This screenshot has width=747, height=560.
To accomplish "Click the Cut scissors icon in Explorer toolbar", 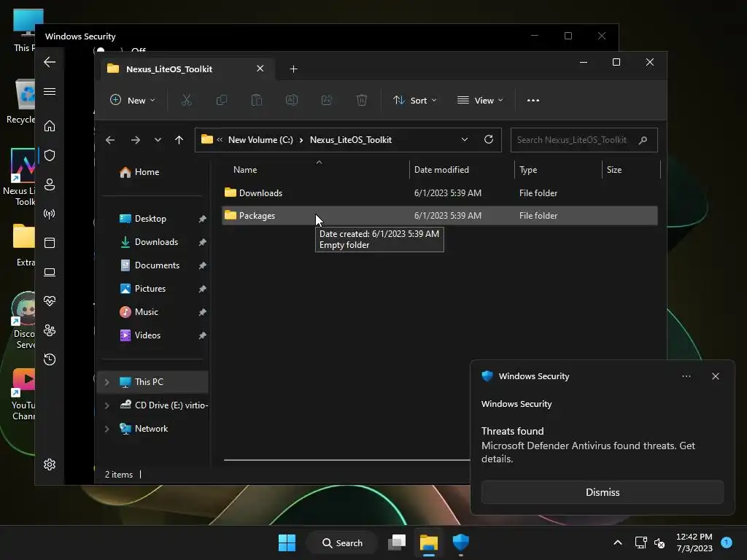I will point(186,100).
